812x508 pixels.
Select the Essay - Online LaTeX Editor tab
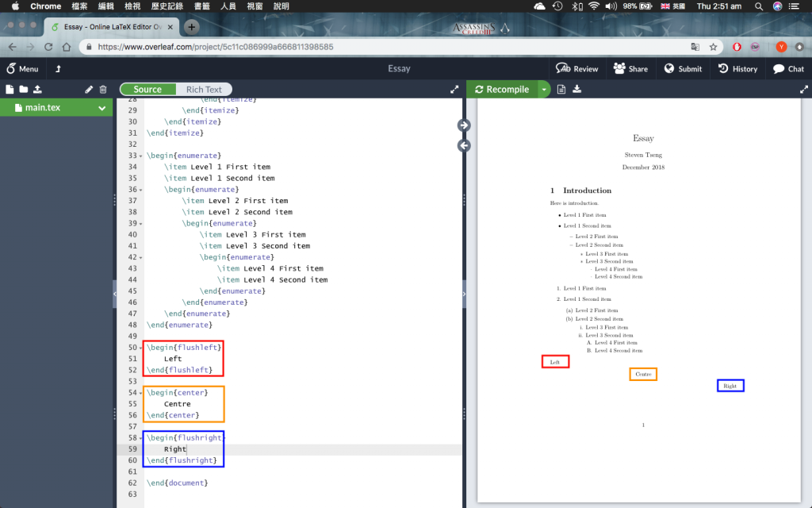tap(111, 26)
